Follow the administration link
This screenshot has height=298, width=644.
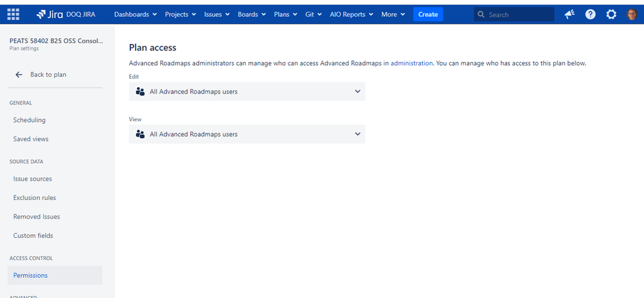coord(412,63)
